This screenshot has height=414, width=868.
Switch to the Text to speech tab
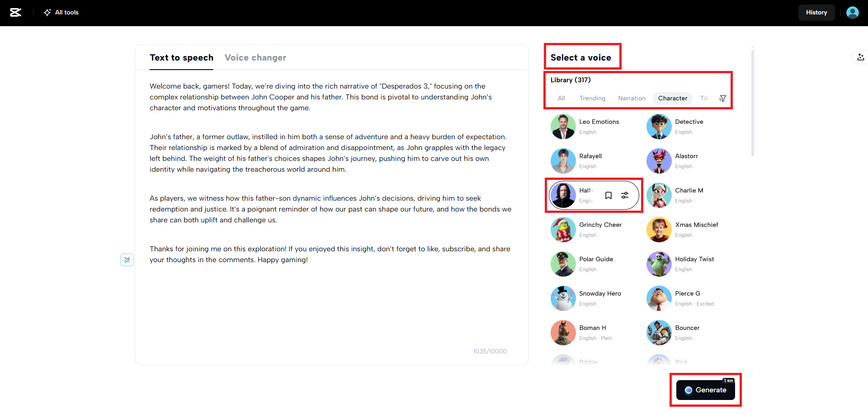point(182,58)
